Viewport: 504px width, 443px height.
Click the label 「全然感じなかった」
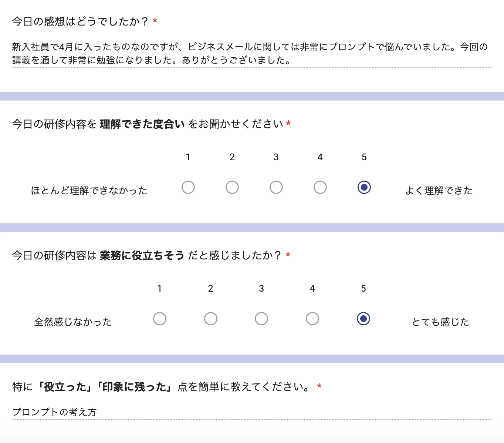73,322
